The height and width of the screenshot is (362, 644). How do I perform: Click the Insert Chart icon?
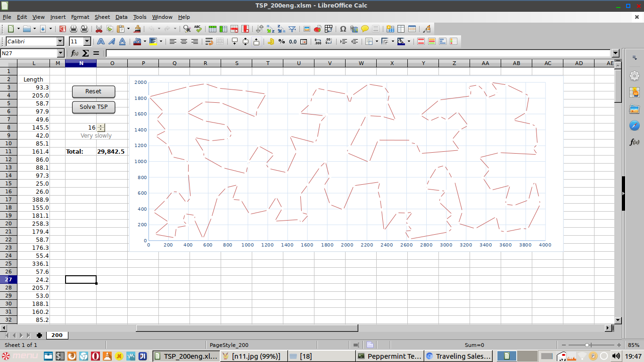317,29
